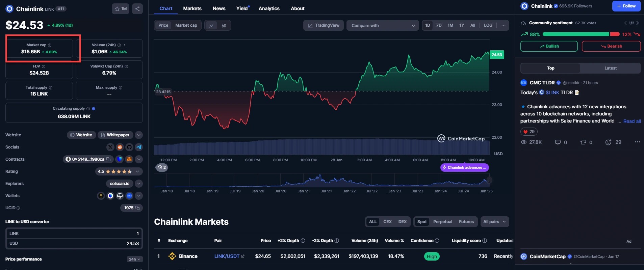The width and height of the screenshot is (644, 270).
Task: Expand the Rating 4.5 stars dropdown
Action: (137, 171)
